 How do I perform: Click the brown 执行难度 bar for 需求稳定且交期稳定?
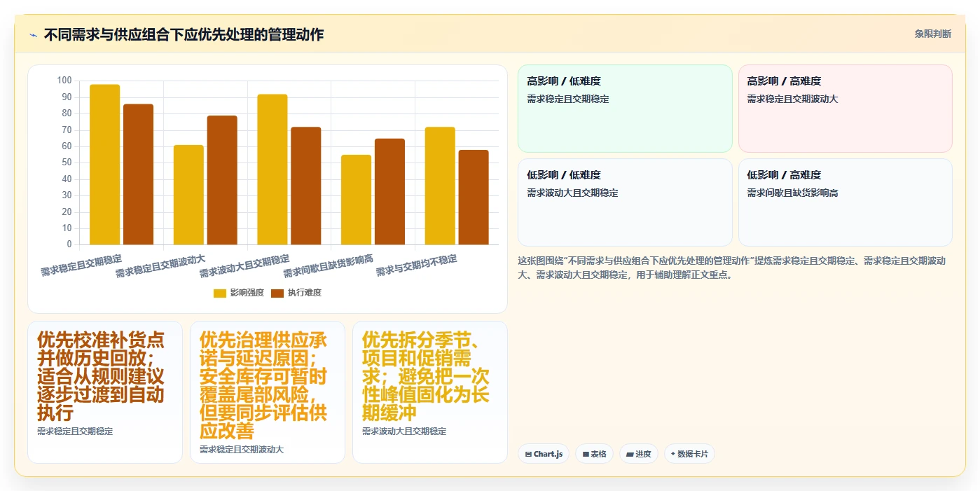click(138, 174)
